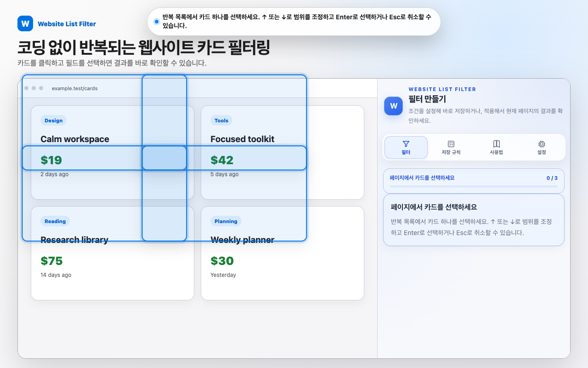
Task: Switch to the 저장 규칙 tab
Action: [451, 147]
